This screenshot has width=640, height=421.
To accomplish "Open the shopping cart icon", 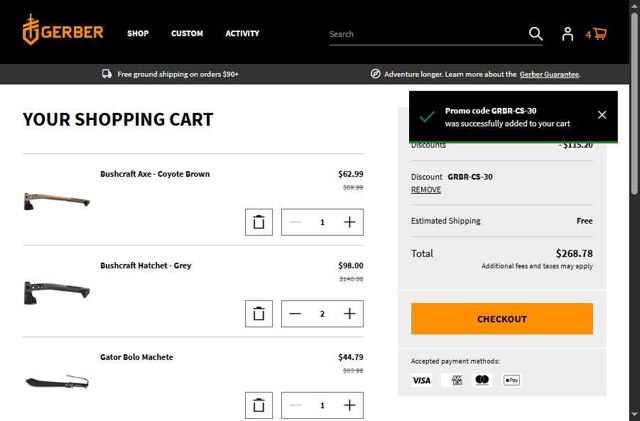I will point(596,34).
